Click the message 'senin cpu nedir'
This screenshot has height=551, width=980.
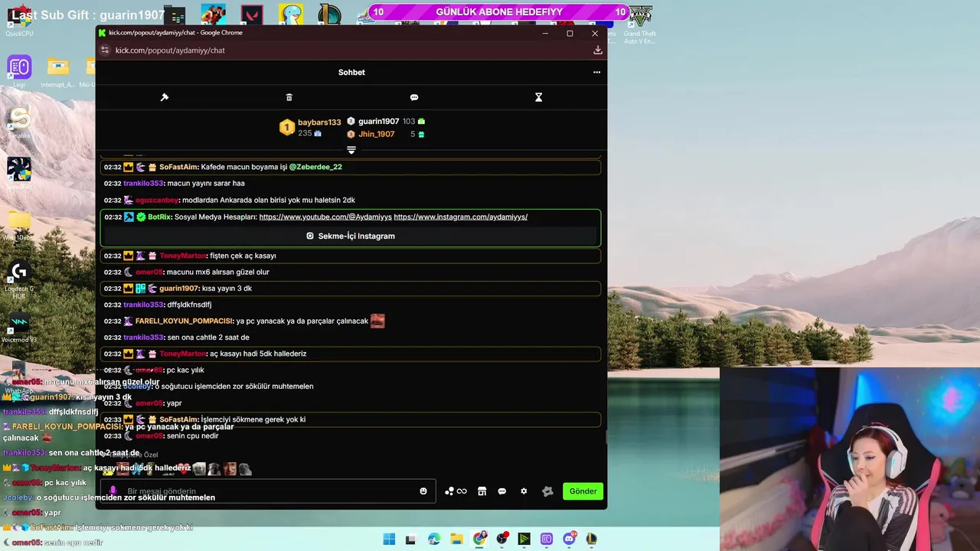pyautogui.click(x=193, y=436)
